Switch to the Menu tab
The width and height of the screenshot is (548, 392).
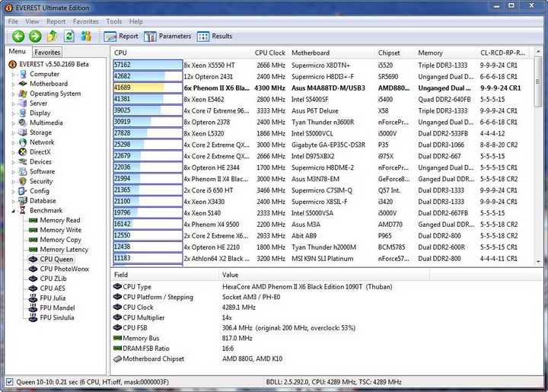[x=17, y=51]
